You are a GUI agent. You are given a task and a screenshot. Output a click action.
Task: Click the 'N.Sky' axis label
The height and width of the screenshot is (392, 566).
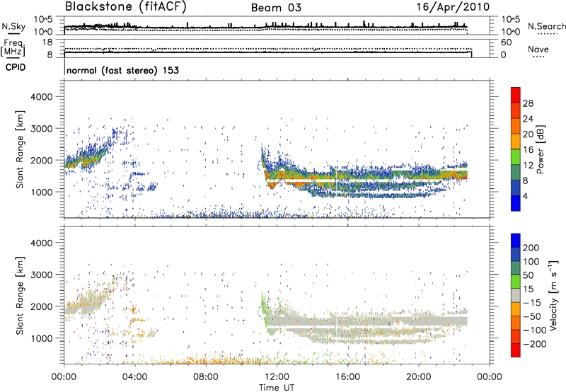pyautogui.click(x=13, y=26)
